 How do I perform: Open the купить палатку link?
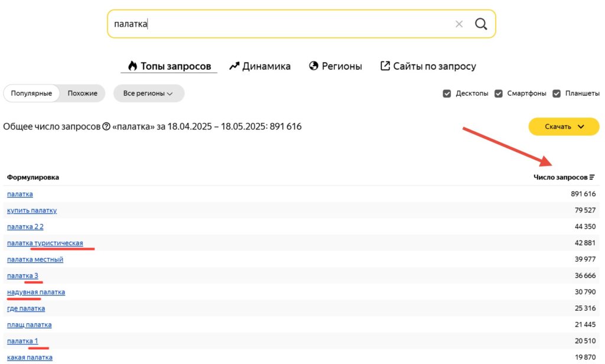point(32,210)
